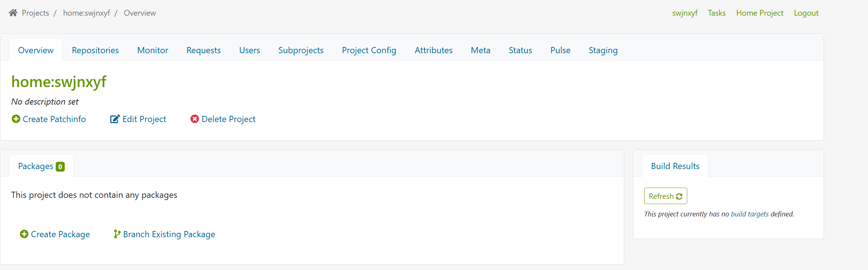868x270 pixels.
Task: Click the home icon in breadcrumb
Action: pyautogui.click(x=13, y=13)
